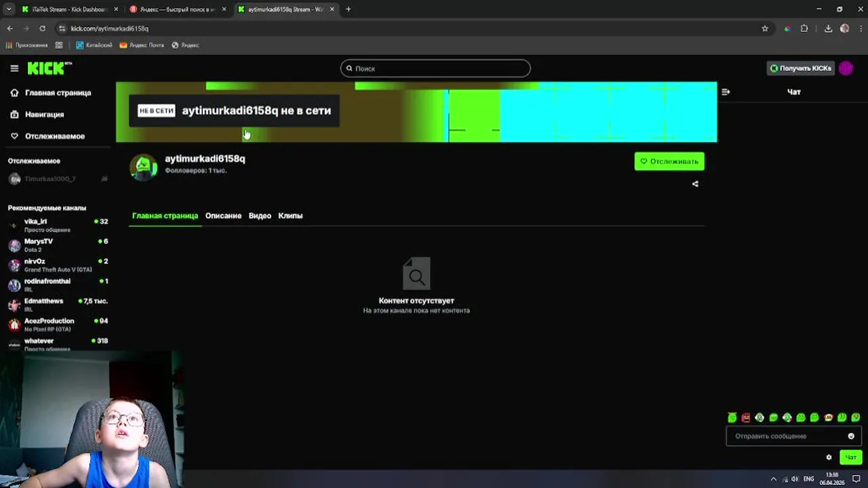Go back in browser
The height and width of the screenshot is (488, 868).
pyautogui.click(x=9, y=28)
